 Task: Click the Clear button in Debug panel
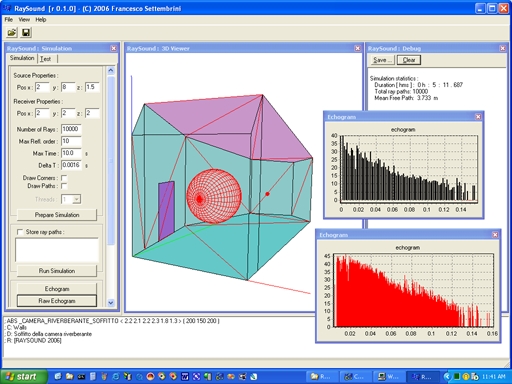click(409, 60)
